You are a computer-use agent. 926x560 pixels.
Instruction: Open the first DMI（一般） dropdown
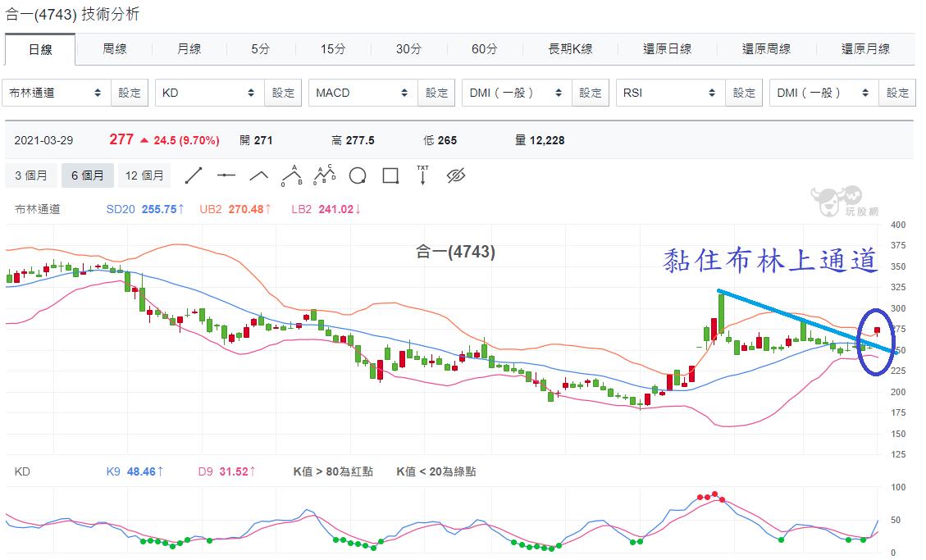pos(517,93)
